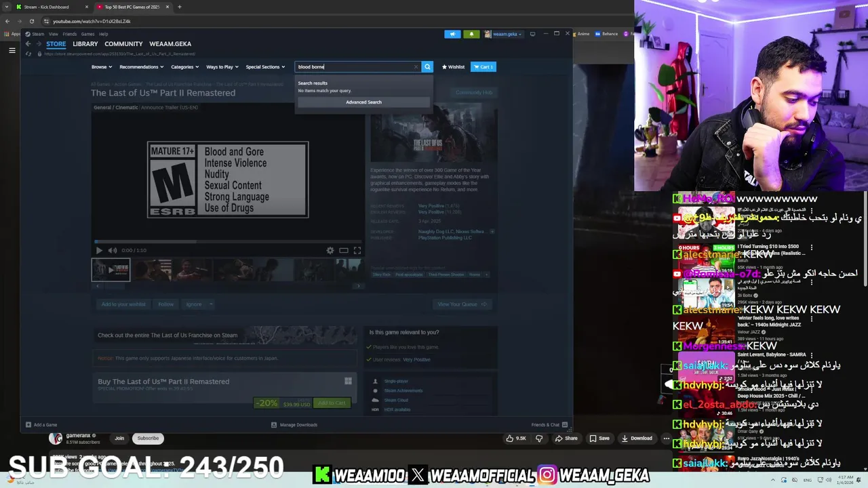Open the Ignore options dropdown arrow
This screenshot has height=488, width=868.
pyautogui.click(x=211, y=304)
